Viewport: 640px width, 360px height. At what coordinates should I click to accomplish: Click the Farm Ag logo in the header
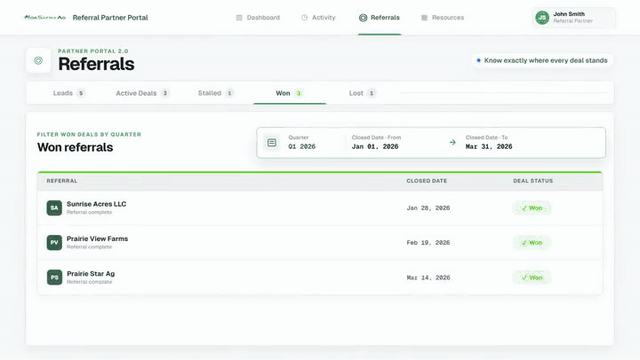click(x=45, y=18)
